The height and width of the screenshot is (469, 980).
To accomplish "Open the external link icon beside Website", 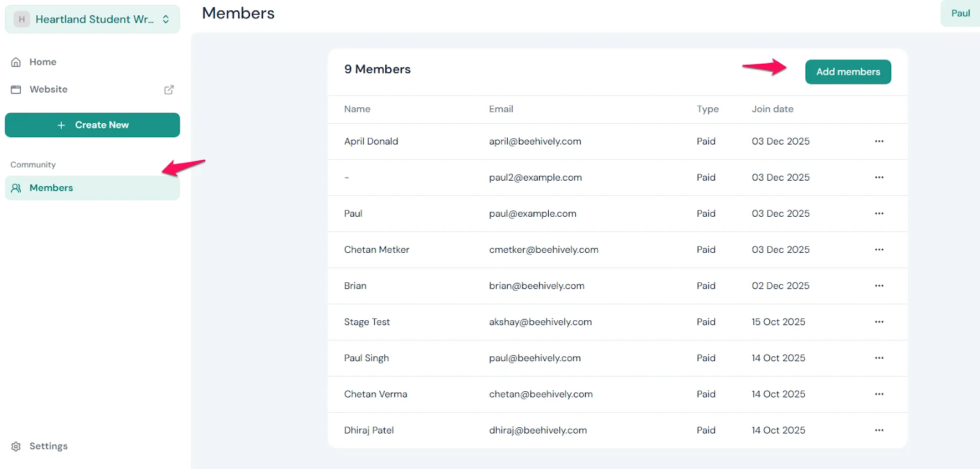I will (x=169, y=89).
